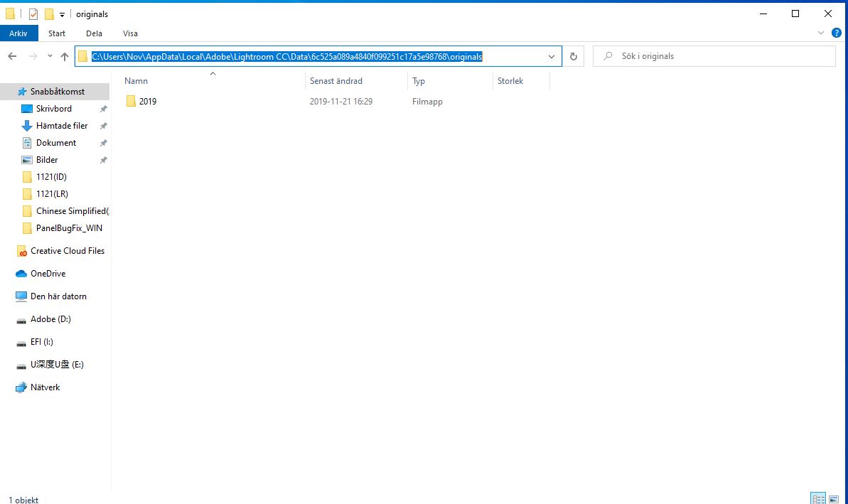Viewport: 848px width, 504px height.
Task: Click the pin icon next to Bilder
Action: click(103, 160)
